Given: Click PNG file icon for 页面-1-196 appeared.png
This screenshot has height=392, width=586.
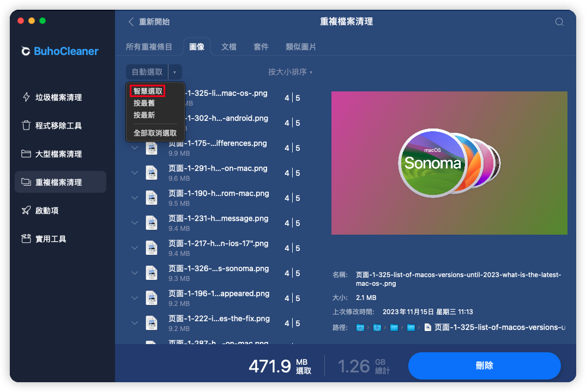Looking at the screenshot, I should [x=152, y=298].
